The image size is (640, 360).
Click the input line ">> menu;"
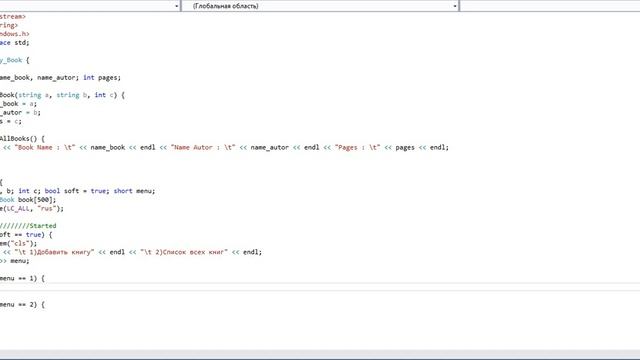[x=15, y=261]
